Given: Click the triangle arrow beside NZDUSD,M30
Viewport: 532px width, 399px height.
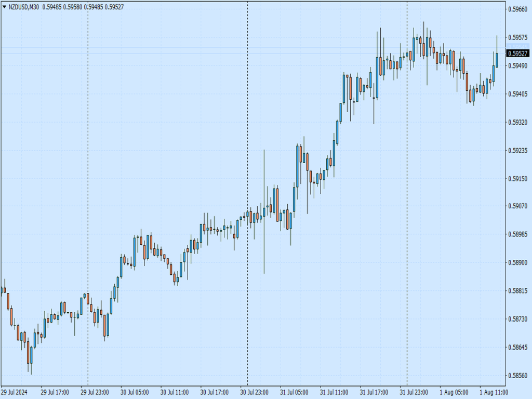Looking at the screenshot, I should (x=5, y=7).
